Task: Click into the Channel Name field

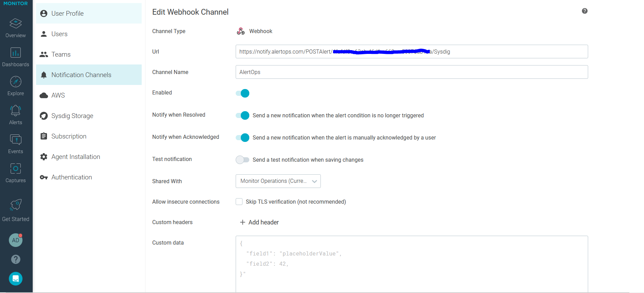Action: coord(411,72)
